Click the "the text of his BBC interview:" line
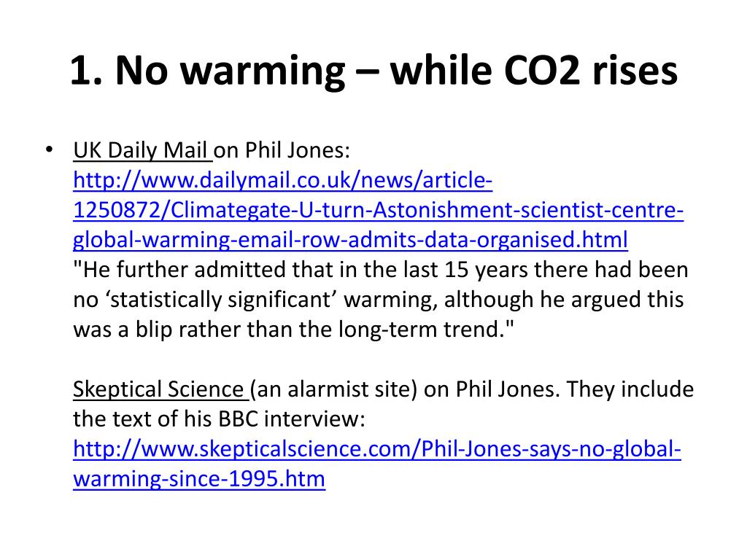Viewport: 747px width, 560px height. coord(219,419)
